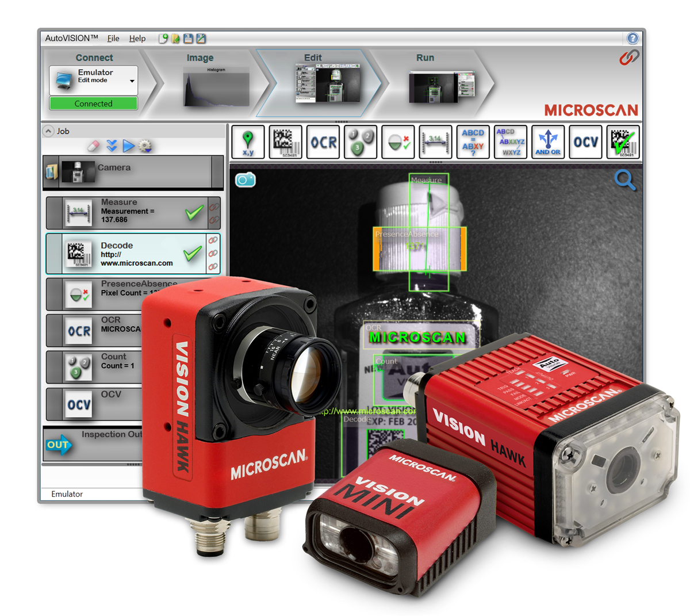
Task: Select the Match String comparison tool
Action: tap(473, 142)
